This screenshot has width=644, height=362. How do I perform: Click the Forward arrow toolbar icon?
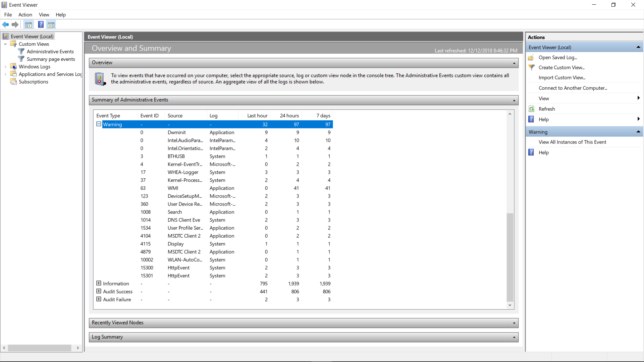click(15, 24)
